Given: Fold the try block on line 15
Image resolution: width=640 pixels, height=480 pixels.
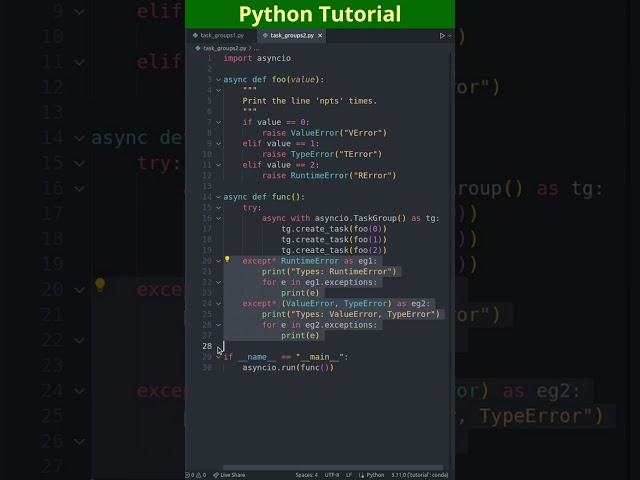Looking at the screenshot, I should [x=218, y=208].
